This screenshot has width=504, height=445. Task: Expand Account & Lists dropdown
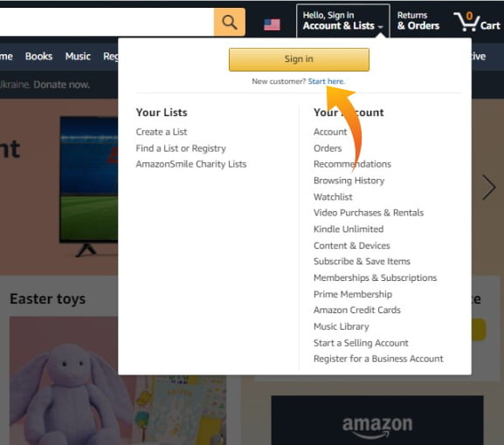(x=343, y=21)
